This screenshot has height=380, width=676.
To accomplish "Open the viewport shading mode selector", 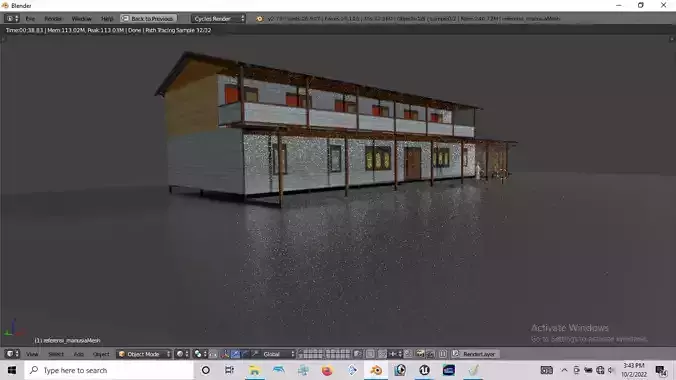I will coord(182,354).
